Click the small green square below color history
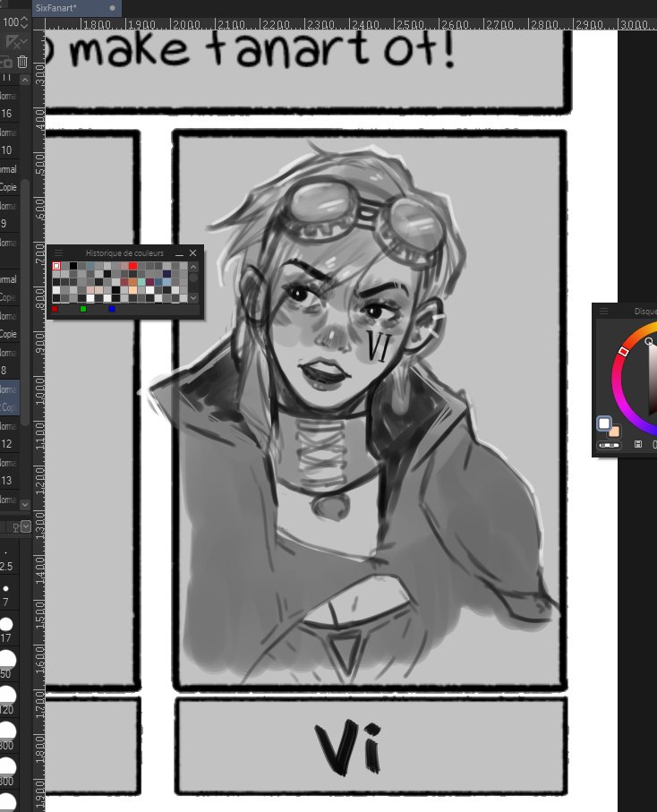This screenshot has height=812, width=657. point(83,309)
